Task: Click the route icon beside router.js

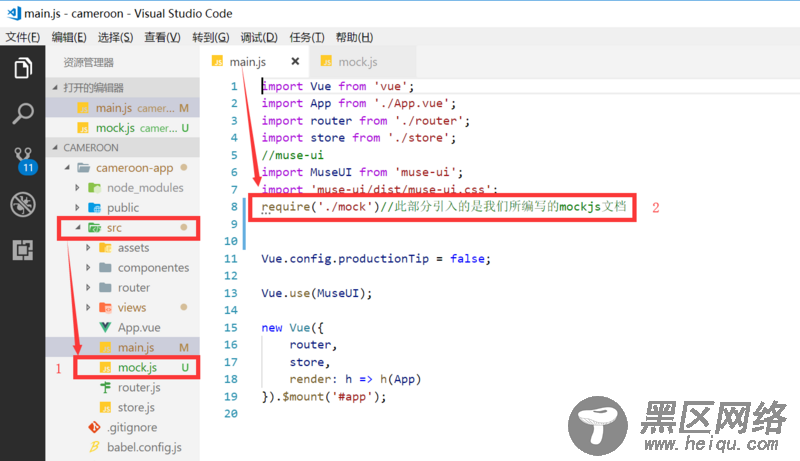Action: tap(106, 388)
